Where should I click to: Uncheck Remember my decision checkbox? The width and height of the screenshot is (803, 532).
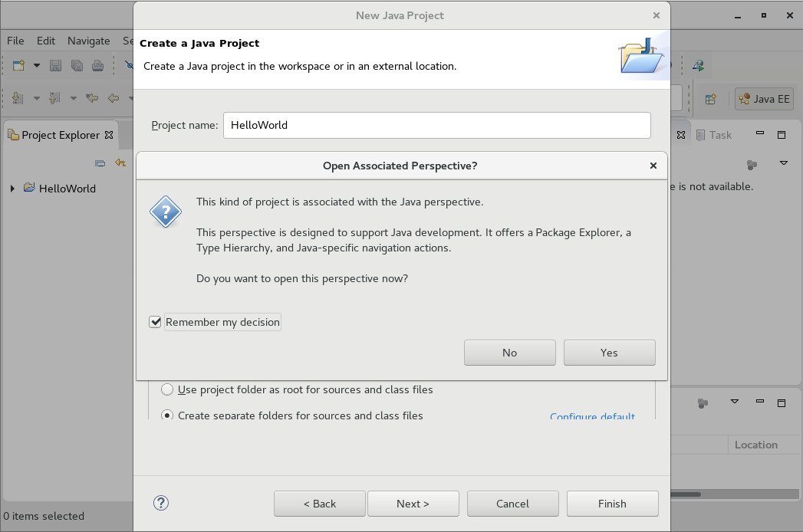pyautogui.click(x=155, y=323)
